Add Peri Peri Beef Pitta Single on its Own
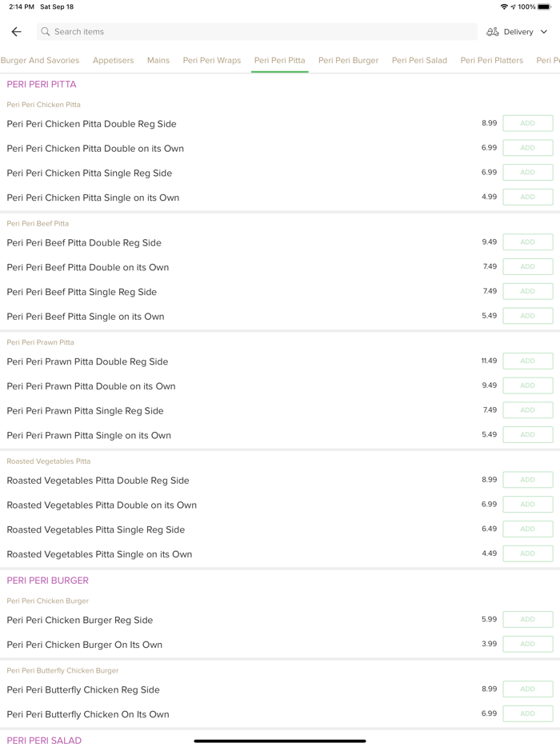 pos(527,316)
